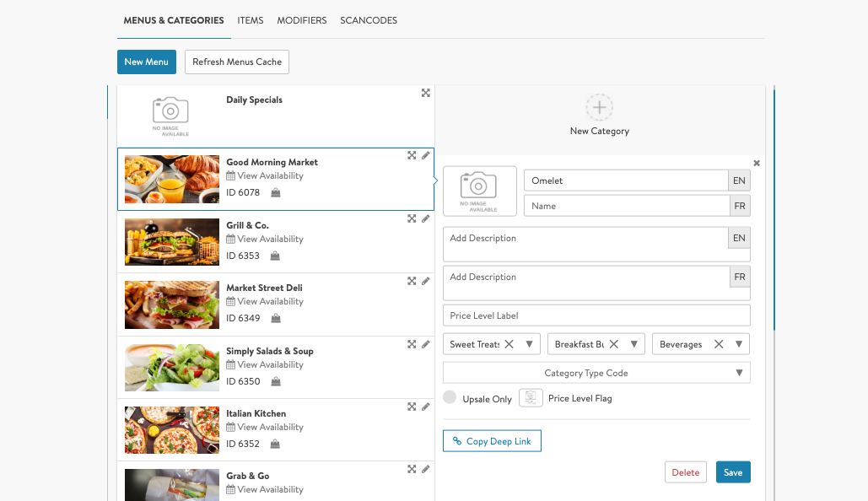The height and width of the screenshot is (501, 868).
Task: Click the Grill & Co. pencil edit icon
Action: (426, 218)
